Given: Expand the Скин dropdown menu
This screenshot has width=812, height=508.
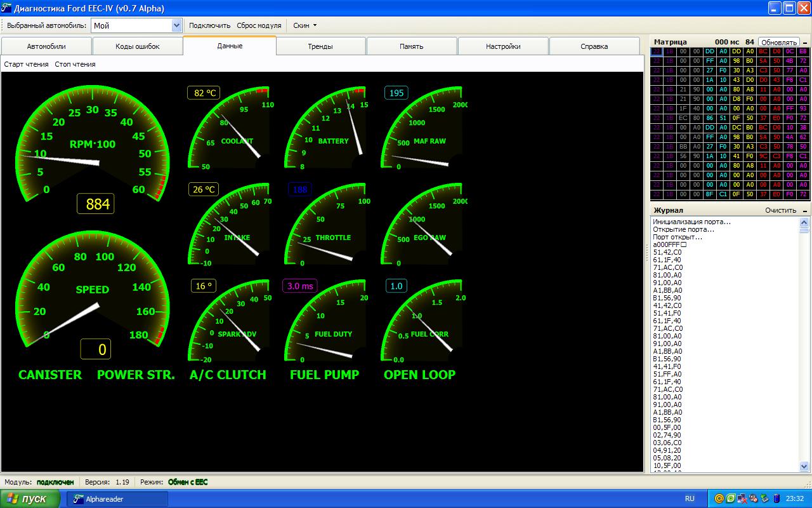Looking at the screenshot, I should pyautogui.click(x=304, y=25).
